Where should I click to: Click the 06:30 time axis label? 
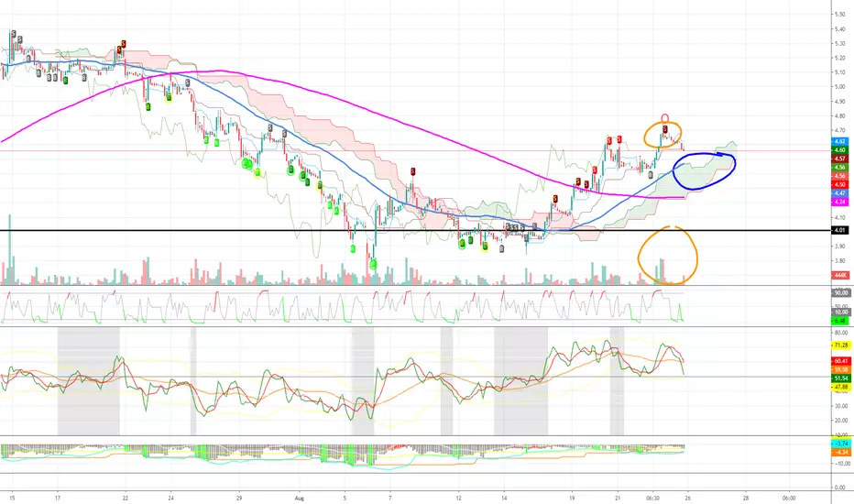652,498
